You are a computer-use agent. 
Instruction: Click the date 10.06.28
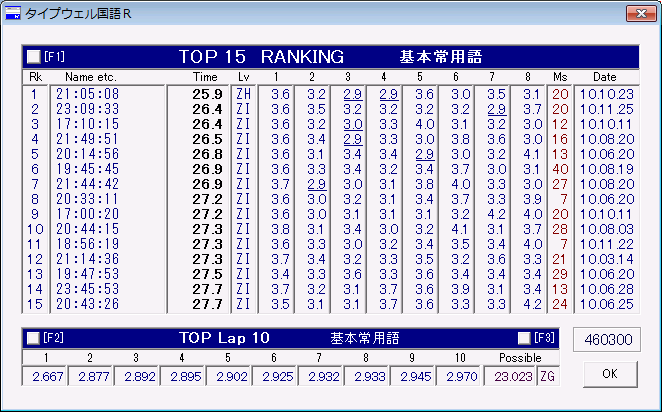607,289
